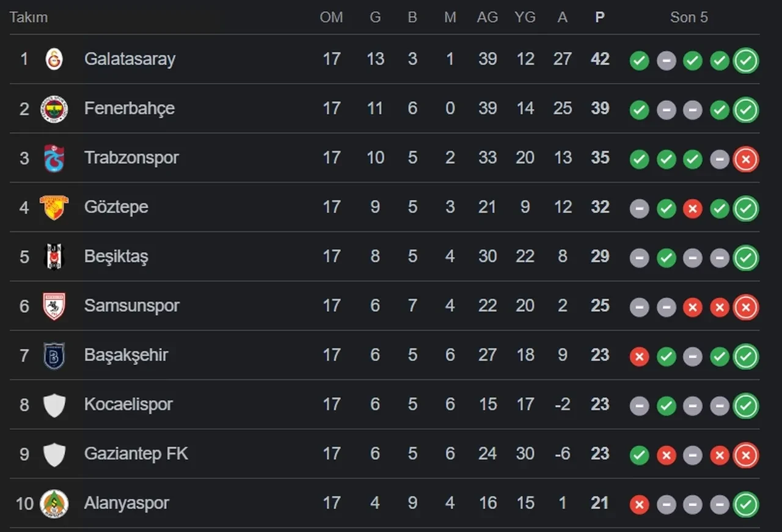782x532 pixels.
Task: Click Kocaelispor's placeholder shield icon
Action: [x=54, y=405]
